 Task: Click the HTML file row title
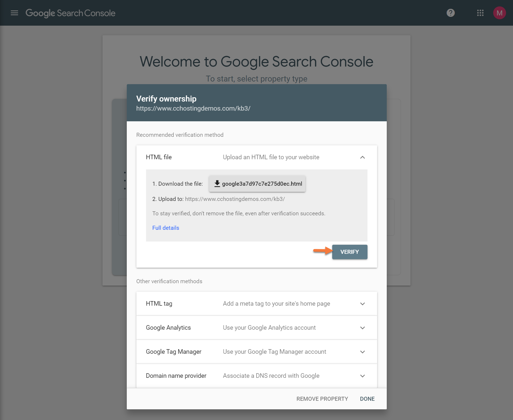[159, 157]
